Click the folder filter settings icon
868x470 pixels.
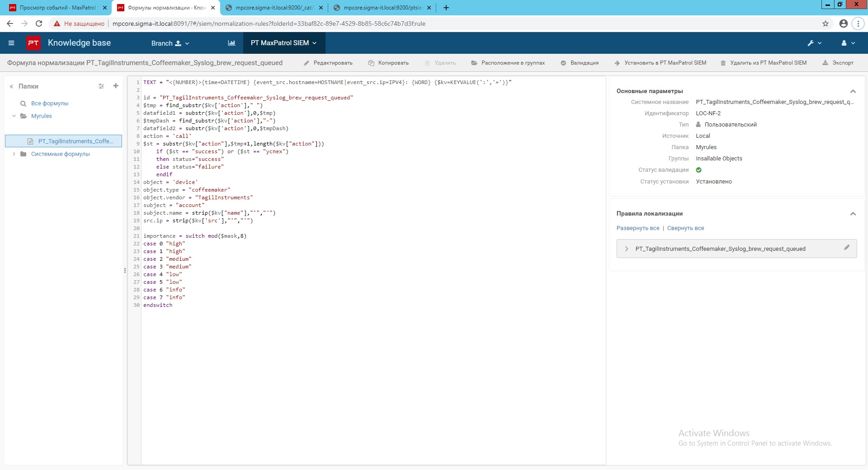pos(101,86)
